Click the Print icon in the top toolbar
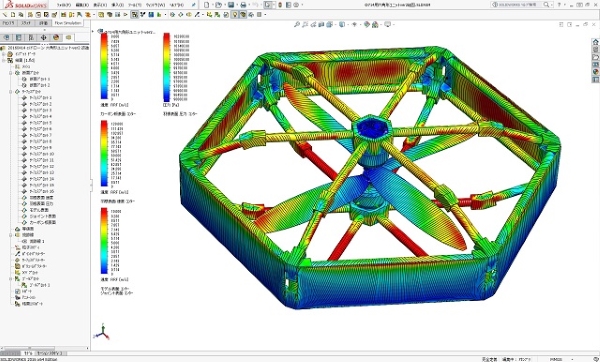Viewport: 600px width, 362px height. 243,5
